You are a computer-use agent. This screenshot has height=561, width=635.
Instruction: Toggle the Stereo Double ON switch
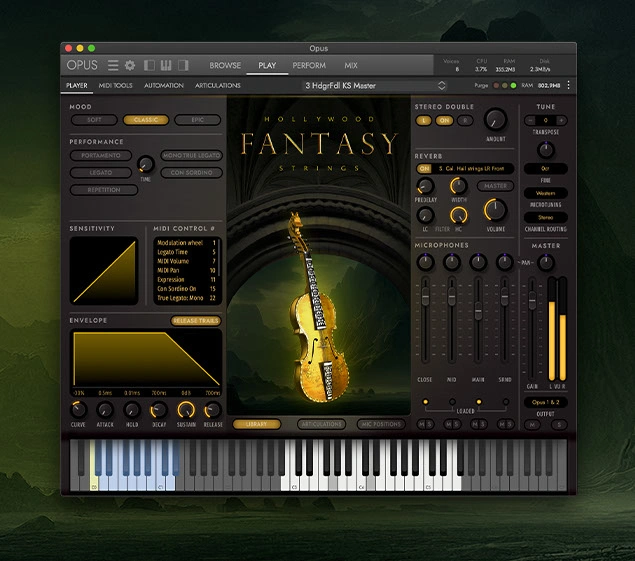point(444,120)
